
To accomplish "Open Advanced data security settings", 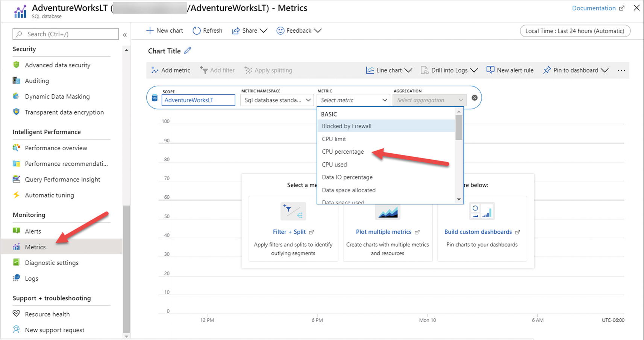I will click(58, 65).
